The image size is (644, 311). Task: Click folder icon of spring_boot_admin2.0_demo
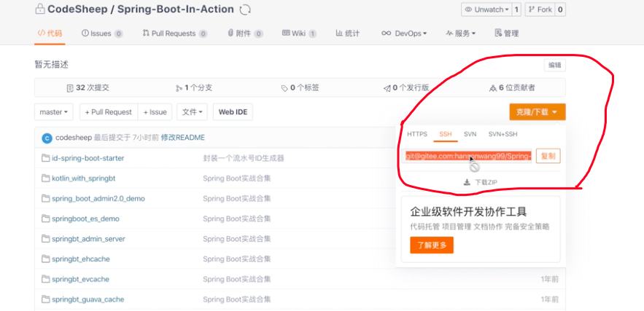click(46, 198)
